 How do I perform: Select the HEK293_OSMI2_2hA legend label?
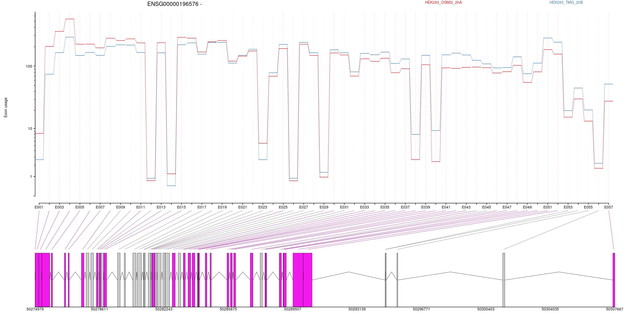(x=443, y=2)
